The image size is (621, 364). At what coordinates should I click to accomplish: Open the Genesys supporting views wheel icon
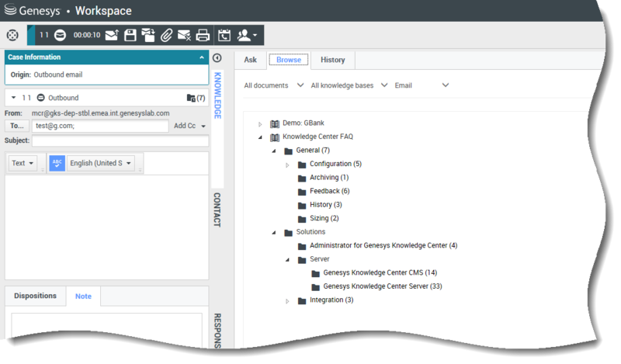tap(12, 35)
